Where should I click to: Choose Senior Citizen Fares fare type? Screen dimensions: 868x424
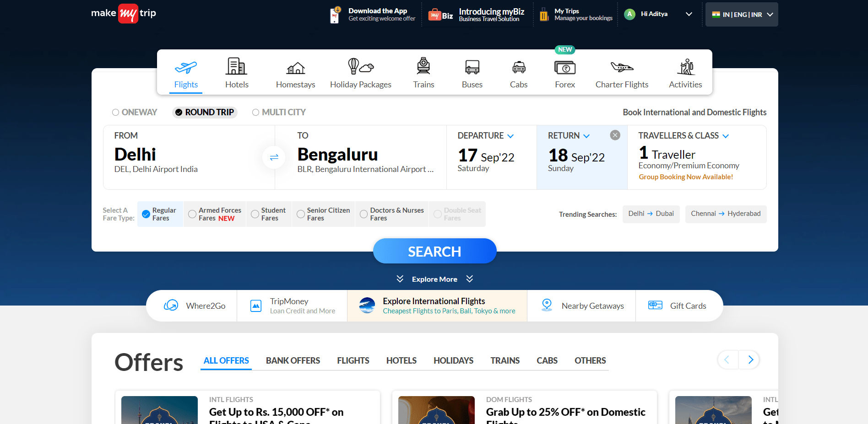(323, 214)
